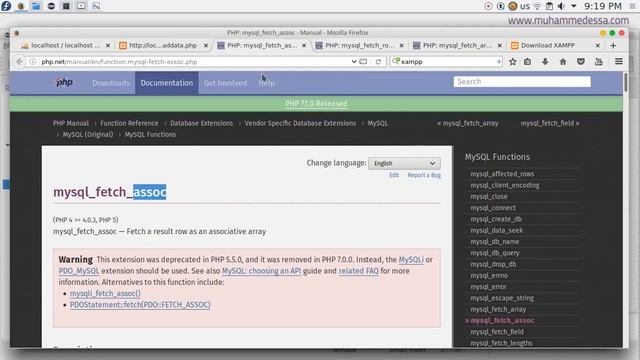Viewport: 640px width, 360px height.
Task: Click mysql_fetch_lengths in the sidebar
Action: point(501,343)
